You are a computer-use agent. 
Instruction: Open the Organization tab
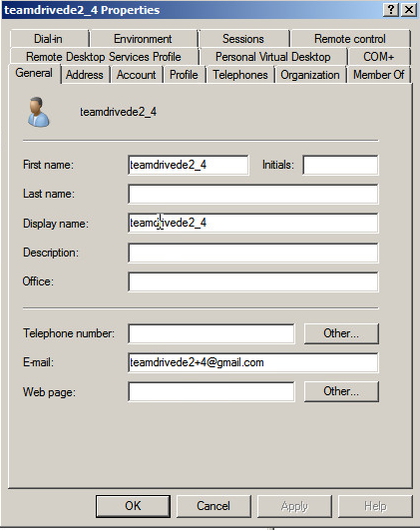point(310,75)
